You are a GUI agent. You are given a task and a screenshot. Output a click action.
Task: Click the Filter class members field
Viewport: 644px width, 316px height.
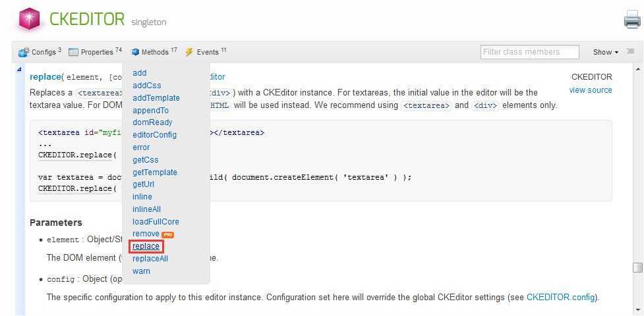tap(530, 52)
